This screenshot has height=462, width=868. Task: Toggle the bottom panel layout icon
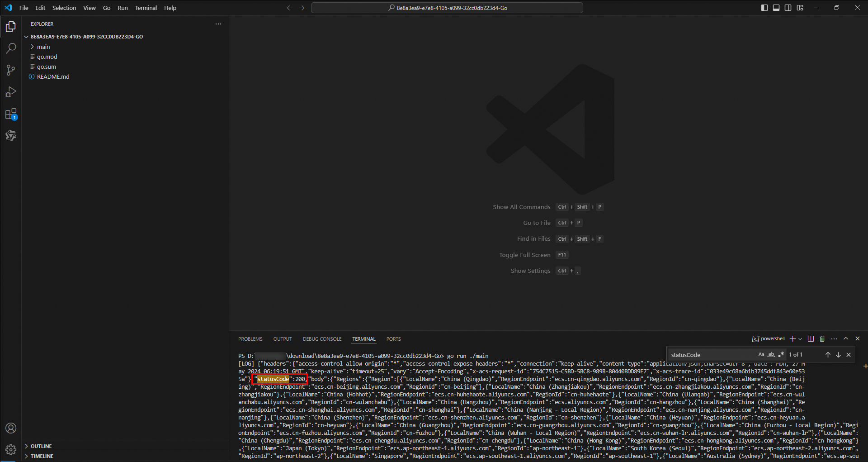point(776,8)
